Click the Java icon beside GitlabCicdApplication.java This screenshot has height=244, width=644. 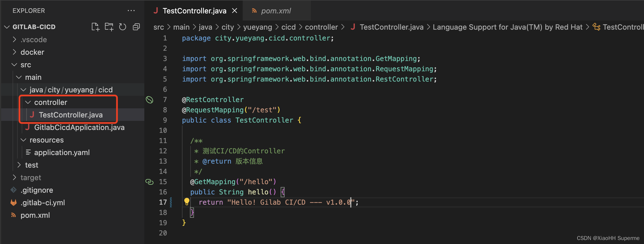tap(27, 127)
